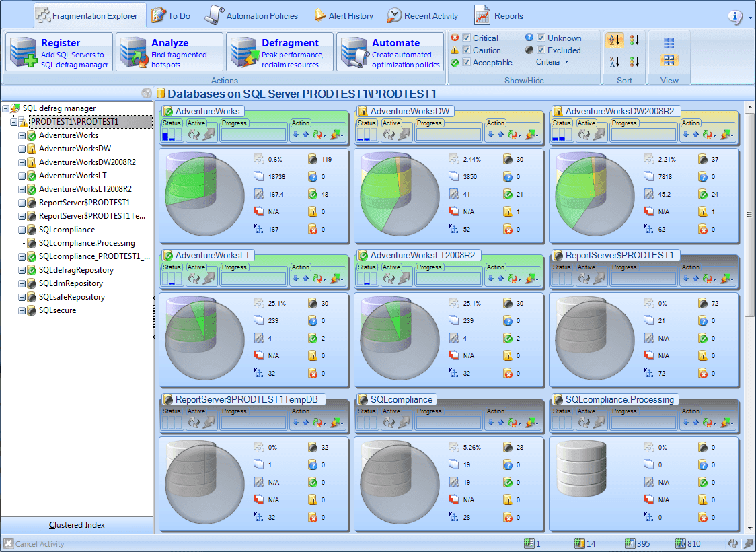Click AdventureWorks progress bar

tap(254, 135)
